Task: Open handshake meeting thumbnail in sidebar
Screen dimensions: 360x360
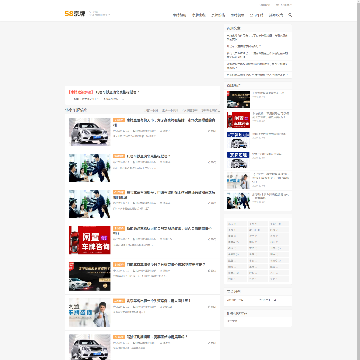Action: click(x=238, y=201)
